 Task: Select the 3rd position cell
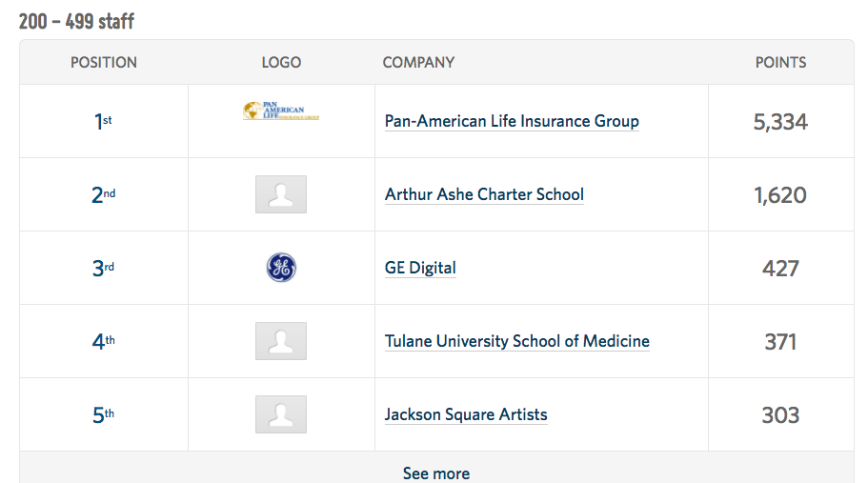tap(103, 269)
